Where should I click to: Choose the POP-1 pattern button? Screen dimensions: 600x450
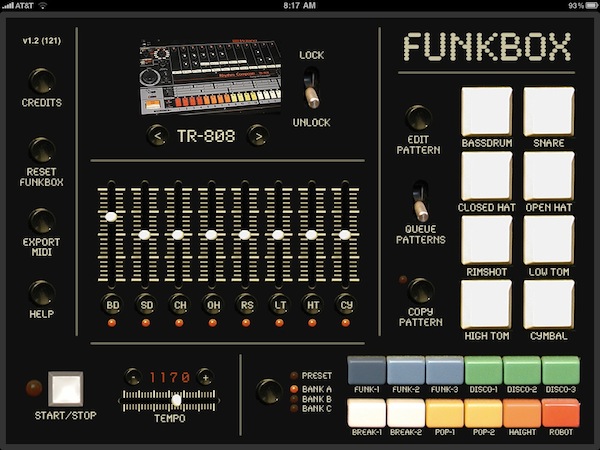click(x=445, y=413)
